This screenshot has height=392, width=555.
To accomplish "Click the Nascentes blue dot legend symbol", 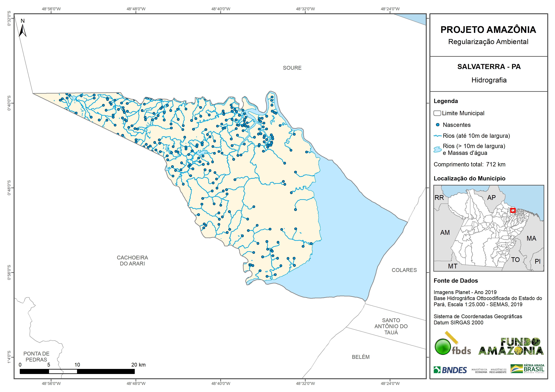I will tap(437, 125).
